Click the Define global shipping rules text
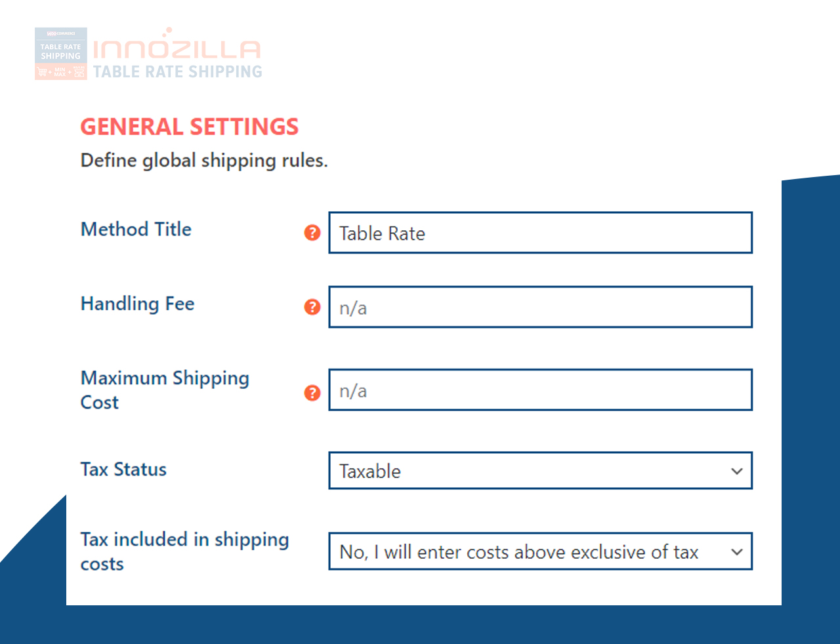Viewport: 840px width, 644px height. coord(204,161)
